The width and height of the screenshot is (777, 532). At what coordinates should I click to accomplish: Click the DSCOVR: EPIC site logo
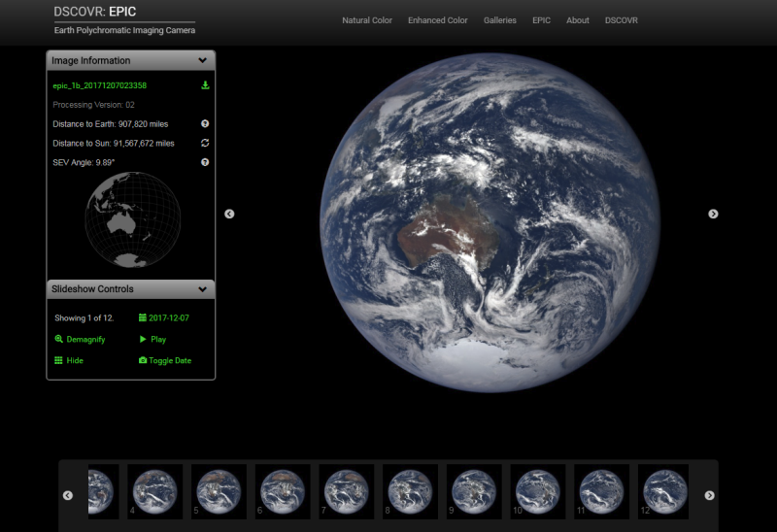point(124,20)
